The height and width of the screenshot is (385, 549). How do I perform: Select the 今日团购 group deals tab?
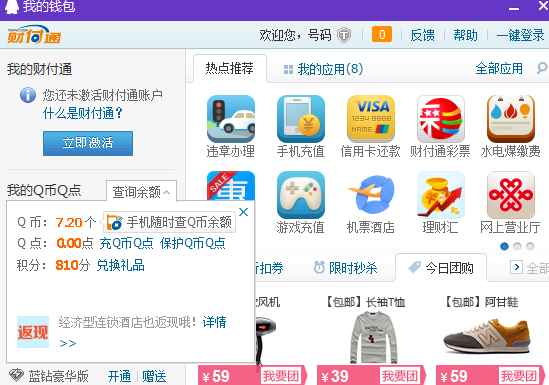click(x=441, y=268)
